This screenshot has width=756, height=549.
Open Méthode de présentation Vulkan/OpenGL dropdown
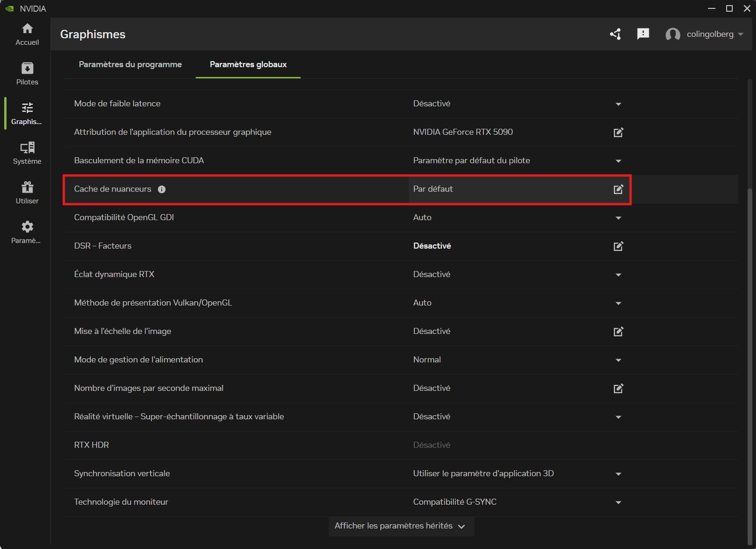(619, 303)
